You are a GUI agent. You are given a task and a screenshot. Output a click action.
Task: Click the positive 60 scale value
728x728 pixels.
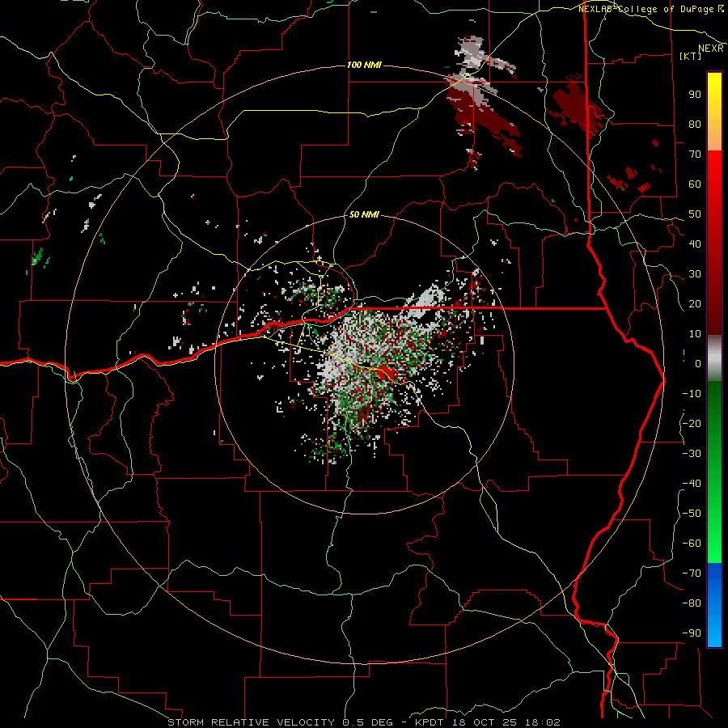[695, 184]
